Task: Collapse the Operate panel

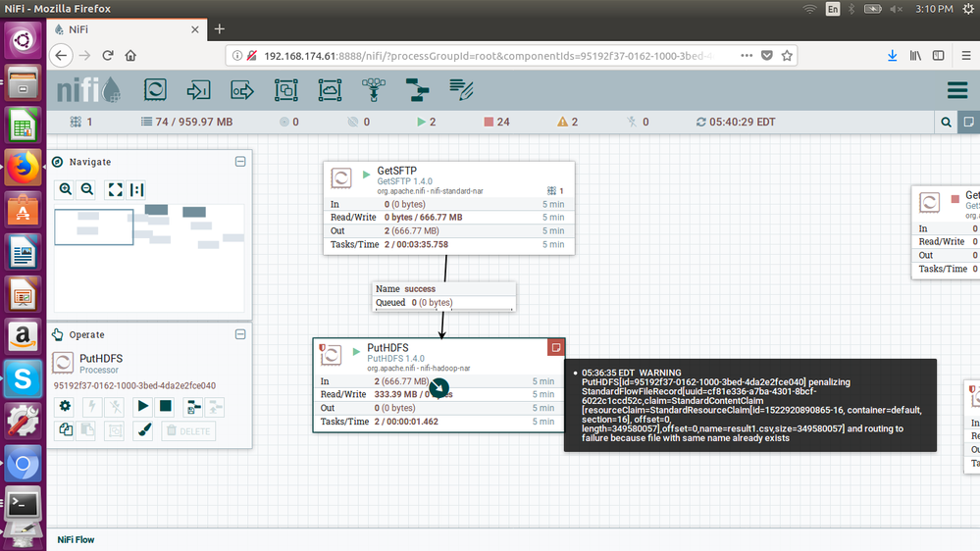Action: [240, 334]
